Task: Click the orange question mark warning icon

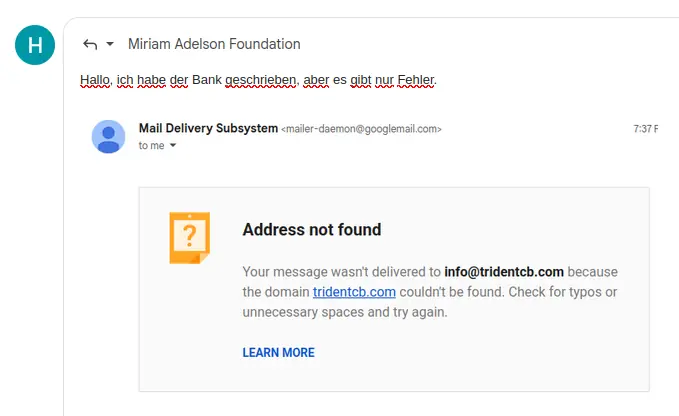Action: [189, 238]
